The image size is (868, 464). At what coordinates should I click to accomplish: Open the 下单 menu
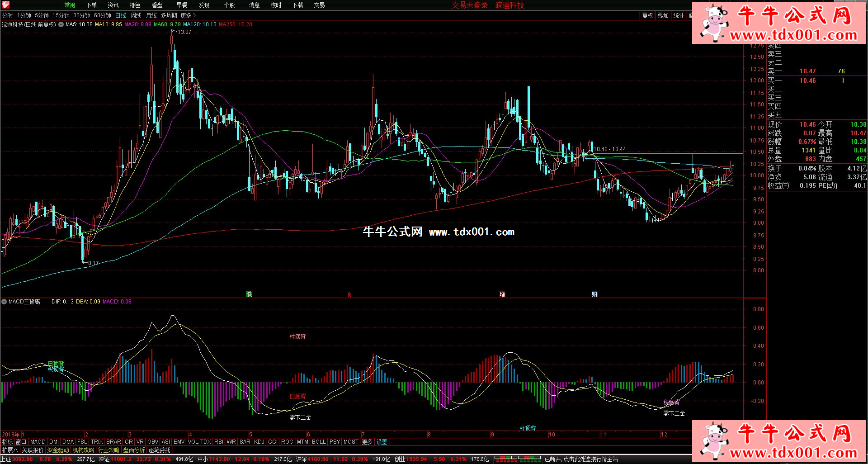pyautogui.click(x=91, y=5)
